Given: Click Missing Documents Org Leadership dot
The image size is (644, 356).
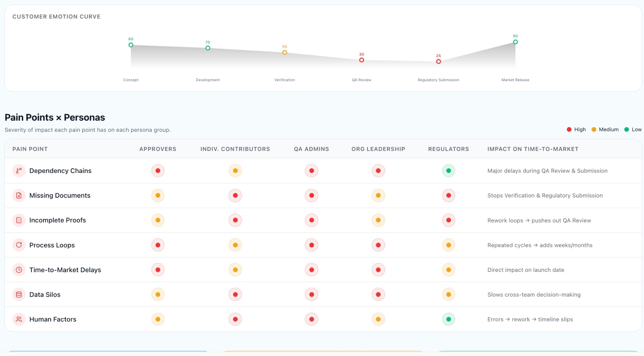Looking at the screenshot, I should (x=378, y=195).
